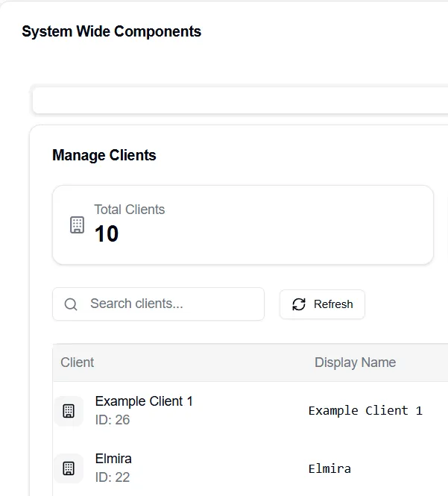Click the Refresh button
The height and width of the screenshot is (496, 448).
(x=322, y=304)
